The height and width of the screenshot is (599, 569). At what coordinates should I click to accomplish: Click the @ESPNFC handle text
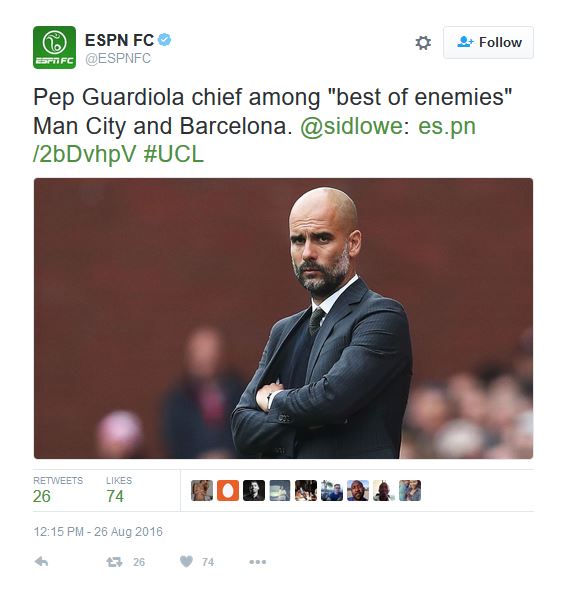point(118,58)
